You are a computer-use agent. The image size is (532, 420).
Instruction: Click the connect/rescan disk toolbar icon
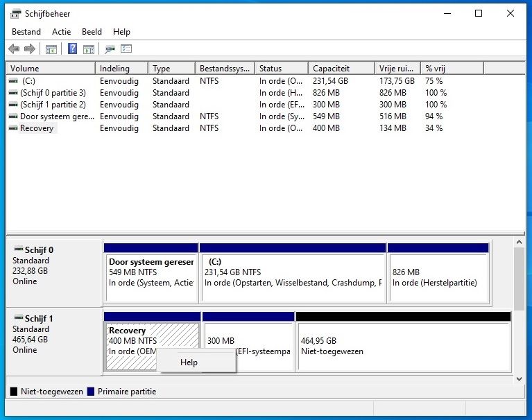click(110, 49)
